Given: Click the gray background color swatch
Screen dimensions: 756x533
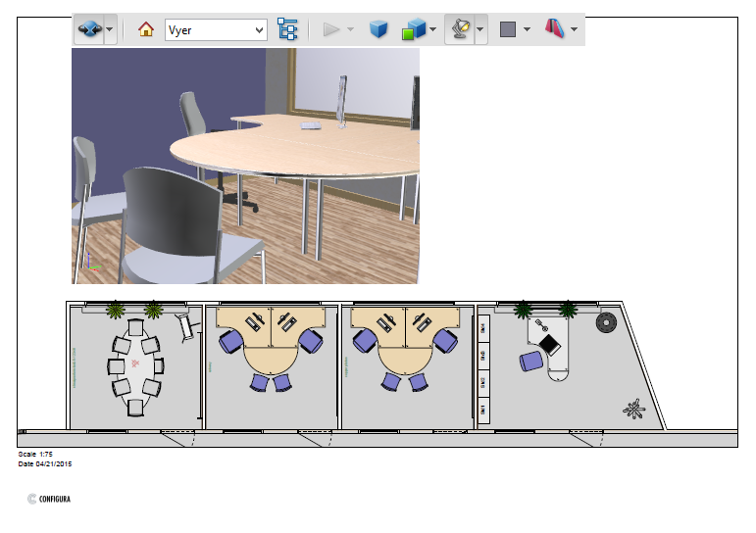Looking at the screenshot, I should (x=508, y=29).
